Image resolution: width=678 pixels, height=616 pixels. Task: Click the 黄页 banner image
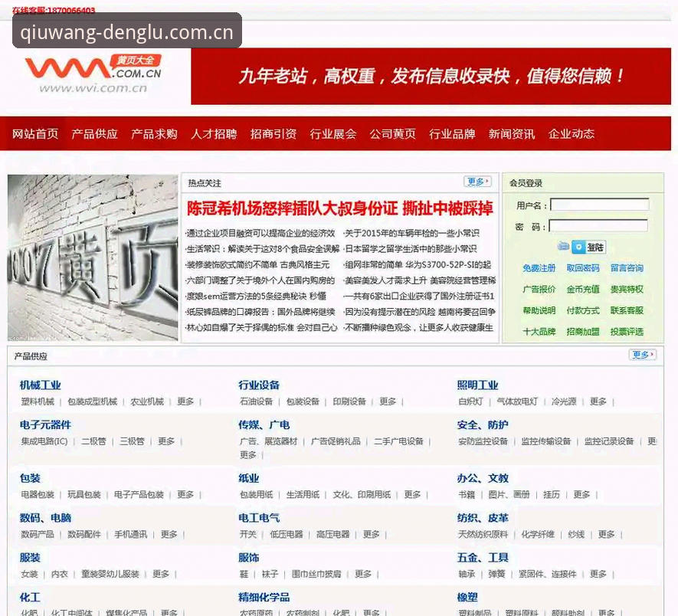pos(93,257)
